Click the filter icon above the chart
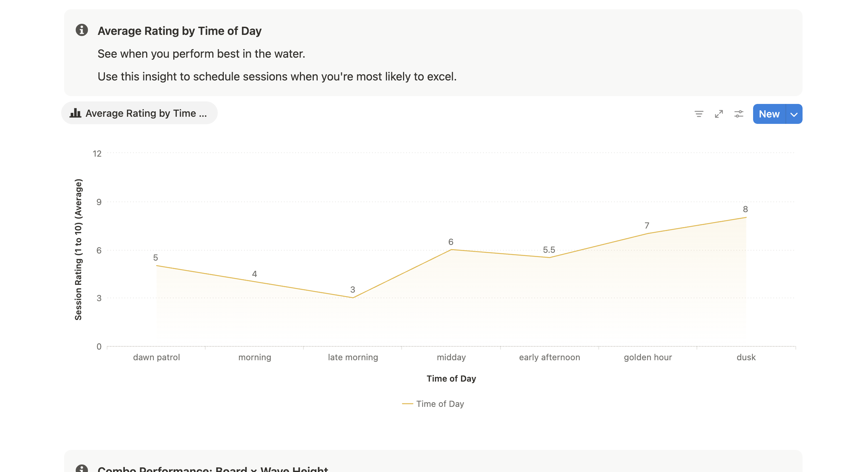 tap(699, 114)
